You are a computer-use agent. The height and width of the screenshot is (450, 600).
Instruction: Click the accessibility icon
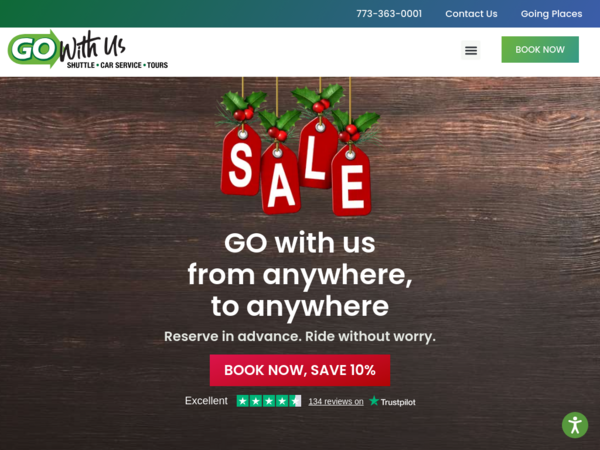click(575, 425)
